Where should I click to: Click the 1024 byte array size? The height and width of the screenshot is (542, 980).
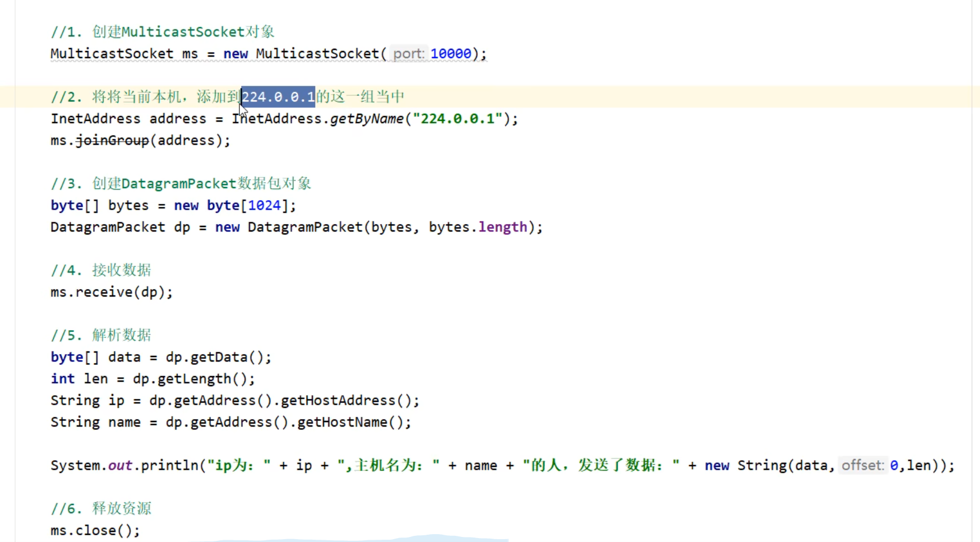(x=264, y=206)
